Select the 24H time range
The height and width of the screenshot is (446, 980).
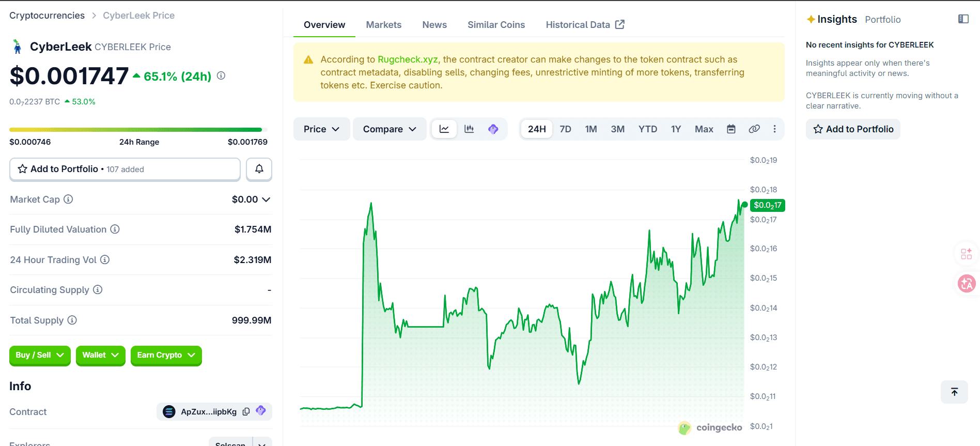click(x=537, y=129)
